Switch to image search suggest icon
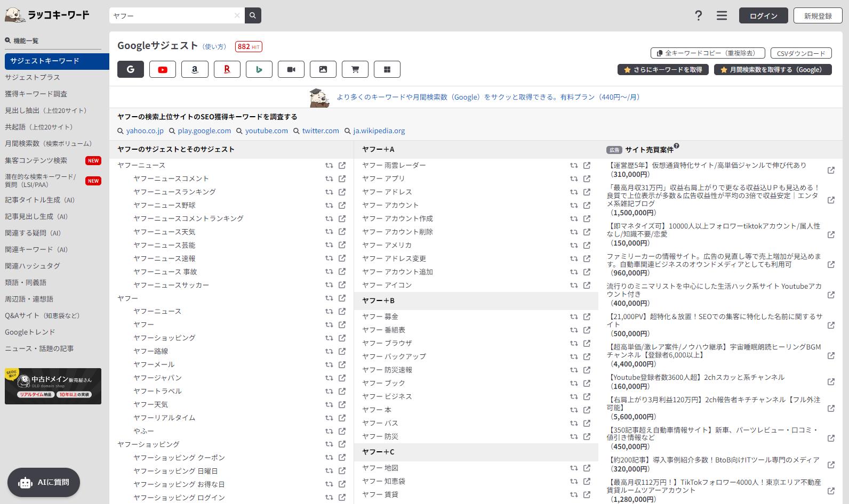Screen dimensions: 849x504 point(323,69)
